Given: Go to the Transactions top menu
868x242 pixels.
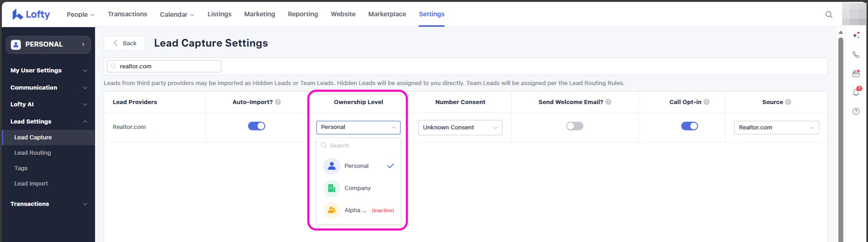Looking at the screenshot, I should [127, 14].
